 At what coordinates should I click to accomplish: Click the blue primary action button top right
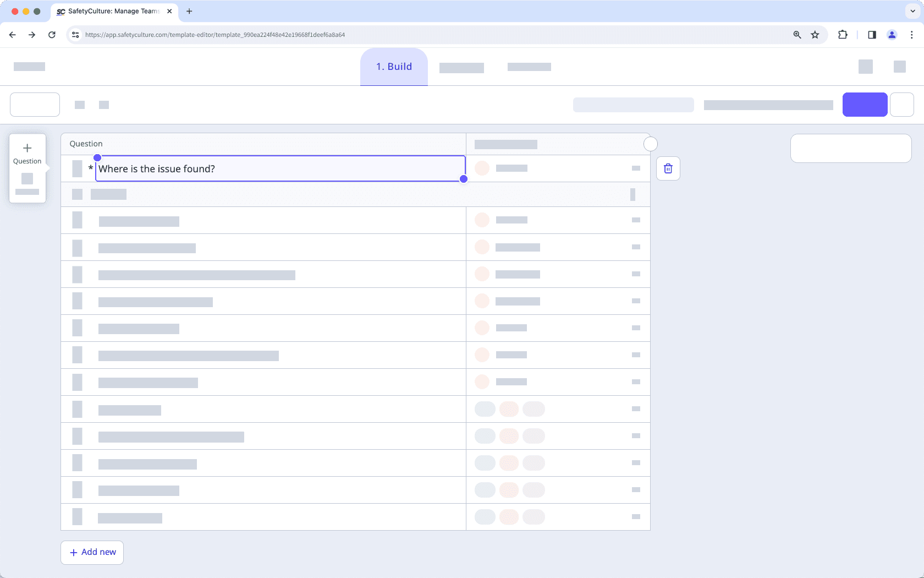[x=865, y=105]
